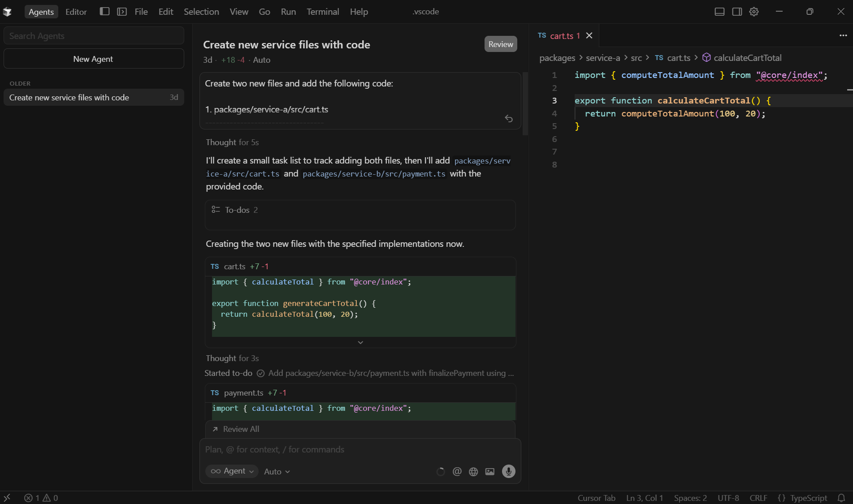Click the Search Agents input field

(x=94, y=35)
